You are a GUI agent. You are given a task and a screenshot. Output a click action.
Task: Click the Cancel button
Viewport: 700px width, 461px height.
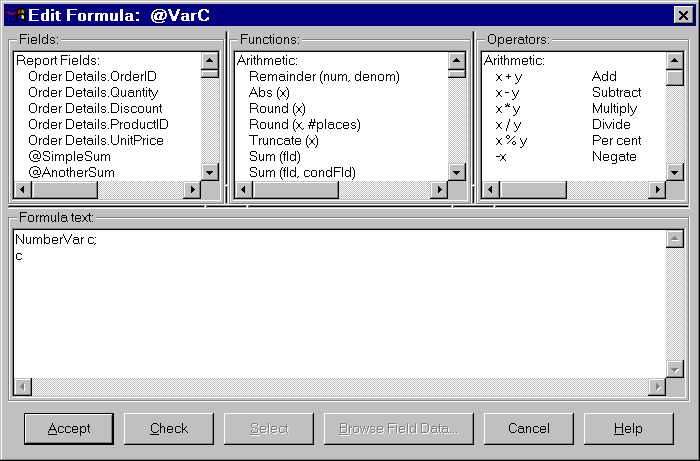[x=528, y=428]
